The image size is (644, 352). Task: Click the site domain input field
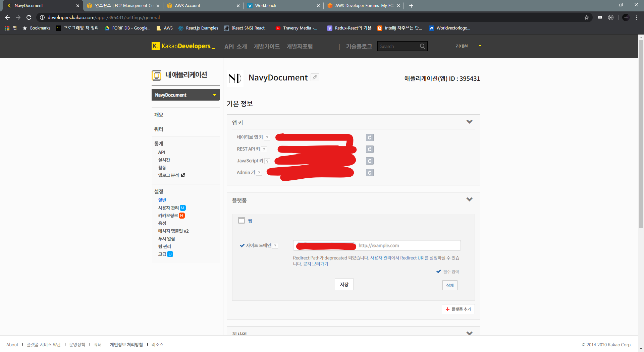[377, 245]
